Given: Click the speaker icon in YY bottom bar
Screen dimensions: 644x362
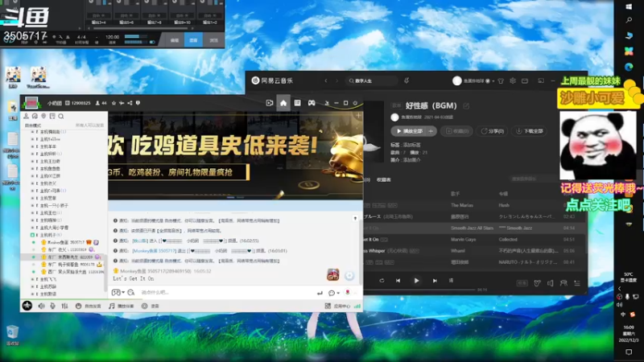Looking at the screenshot, I should click(x=41, y=306).
